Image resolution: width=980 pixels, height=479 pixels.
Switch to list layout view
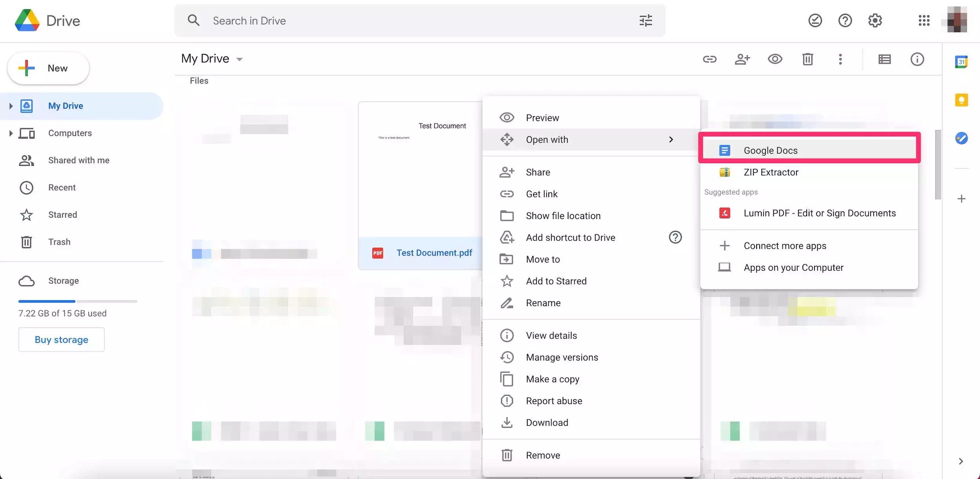pyautogui.click(x=884, y=59)
